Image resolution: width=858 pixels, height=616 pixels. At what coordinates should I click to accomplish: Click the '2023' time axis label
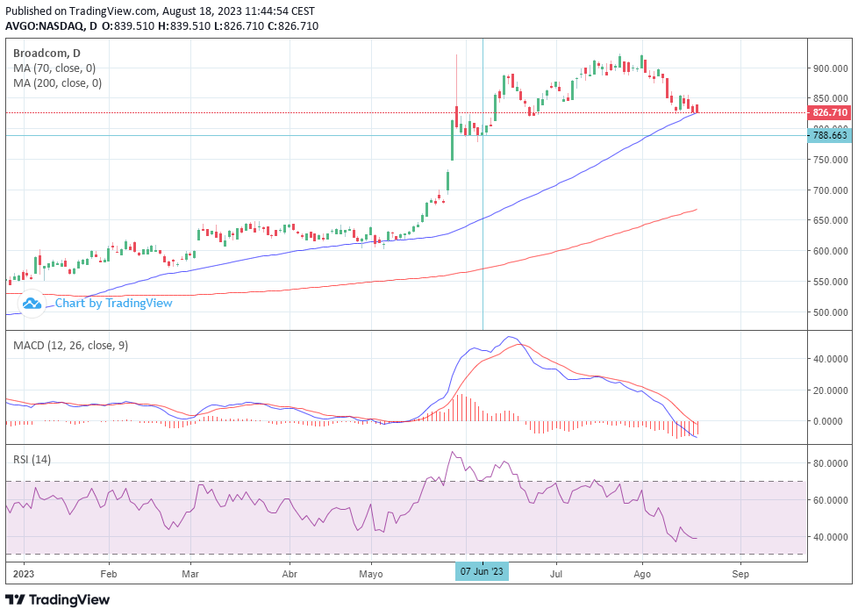click(x=24, y=574)
